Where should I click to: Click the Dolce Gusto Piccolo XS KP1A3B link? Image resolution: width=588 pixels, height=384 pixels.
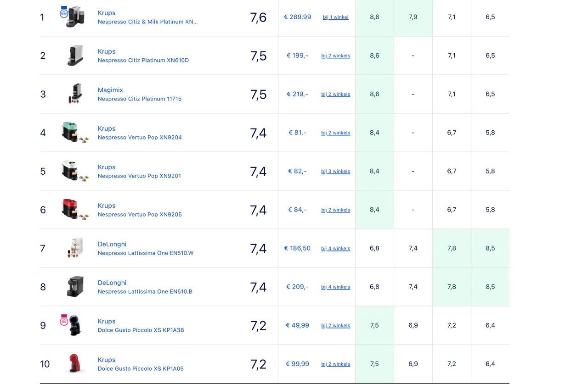[141, 330]
